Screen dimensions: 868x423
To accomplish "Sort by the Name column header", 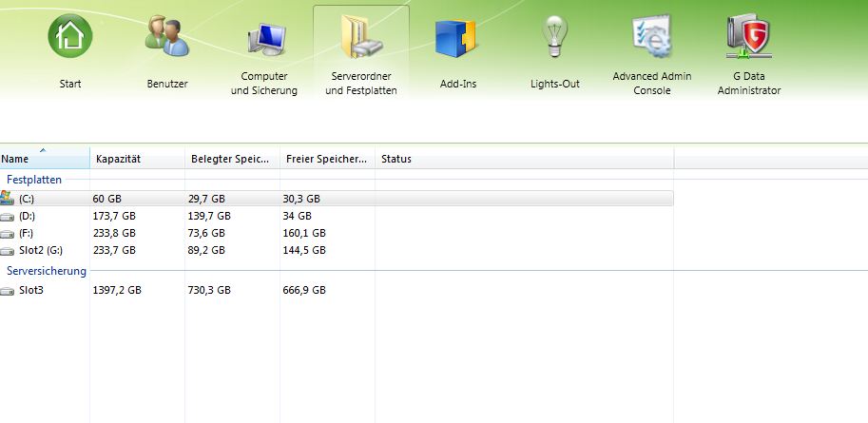I will pos(45,159).
